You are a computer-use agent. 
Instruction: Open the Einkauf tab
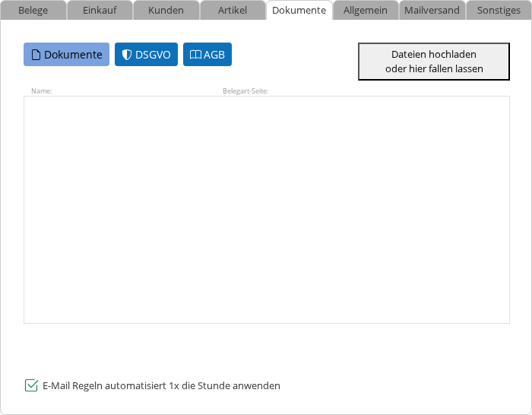(x=100, y=11)
